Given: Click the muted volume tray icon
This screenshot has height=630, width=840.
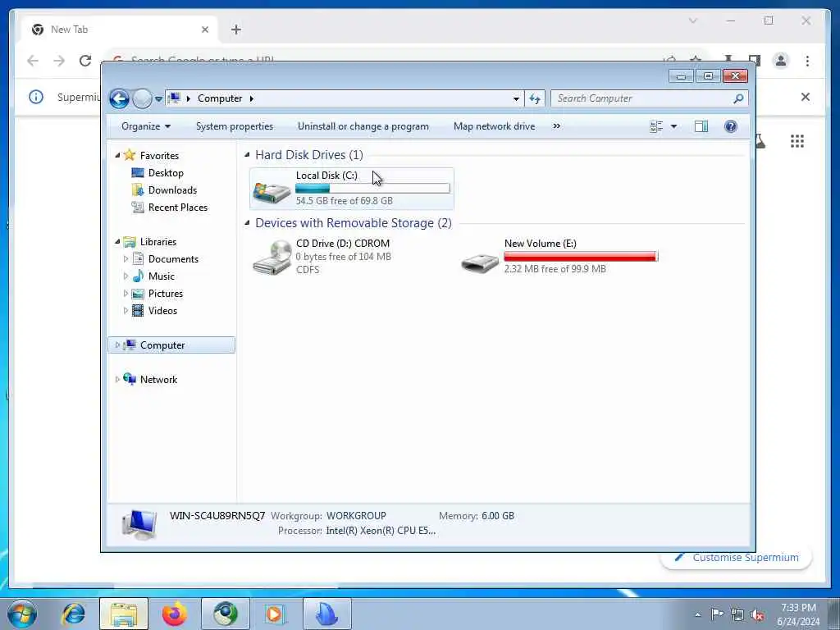Looking at the screenshot, I should tap(757, 615).
